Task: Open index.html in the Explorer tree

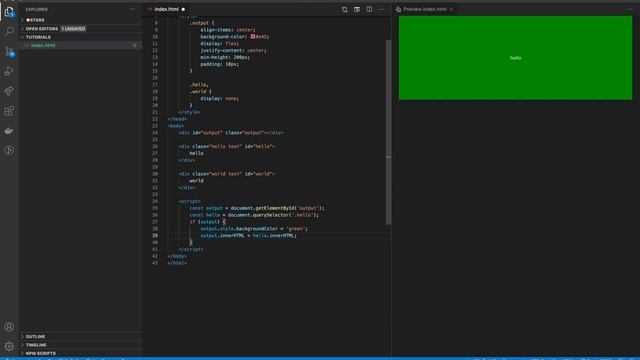Action: point(43,45)
